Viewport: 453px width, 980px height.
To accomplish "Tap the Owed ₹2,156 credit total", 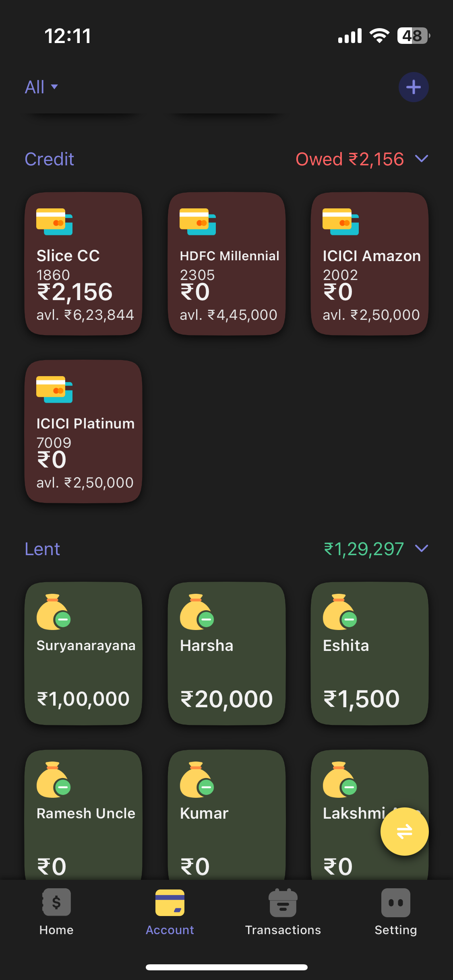I will coord(350,159).
